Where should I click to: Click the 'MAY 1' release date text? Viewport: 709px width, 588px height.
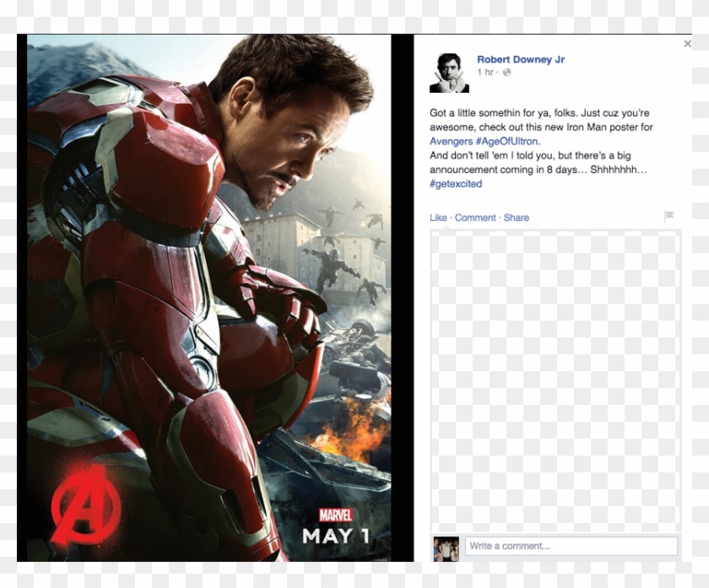pyautogui.click(x=336, y=536)
